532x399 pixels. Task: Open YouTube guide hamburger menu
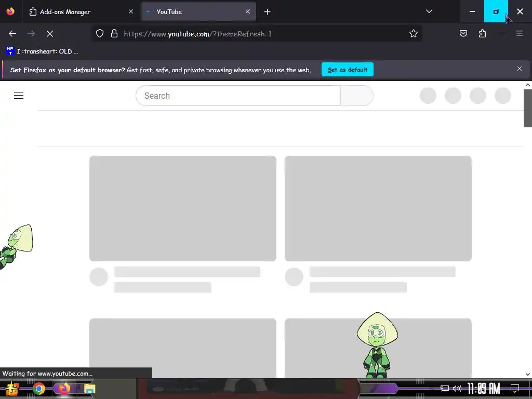click(x=19, y=96)
